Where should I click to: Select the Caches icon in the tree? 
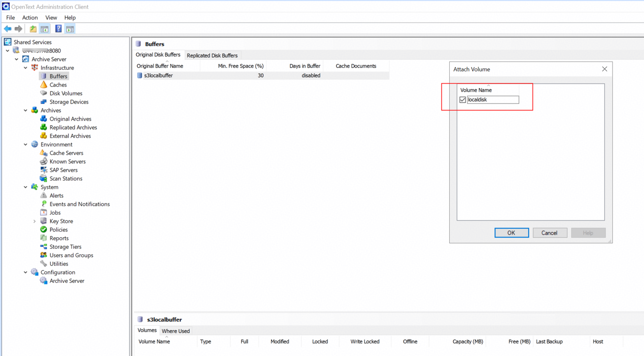[x=44, y=84]
